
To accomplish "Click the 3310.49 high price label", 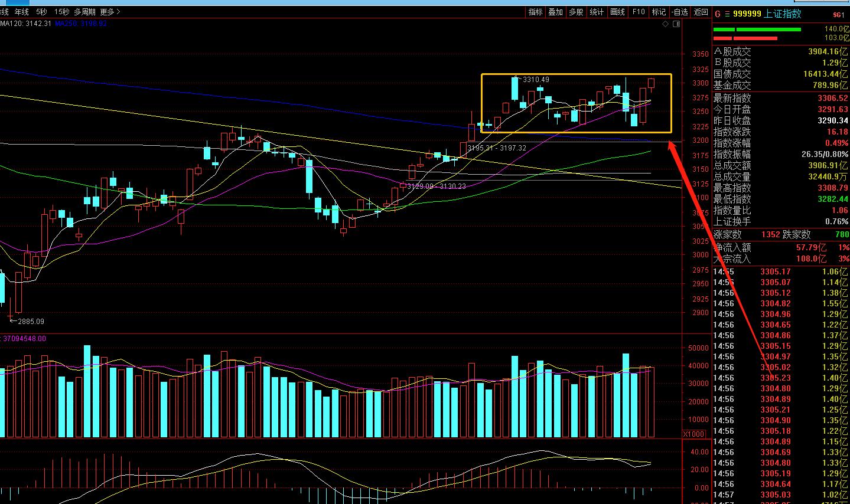I will click(x=536, y=80).
